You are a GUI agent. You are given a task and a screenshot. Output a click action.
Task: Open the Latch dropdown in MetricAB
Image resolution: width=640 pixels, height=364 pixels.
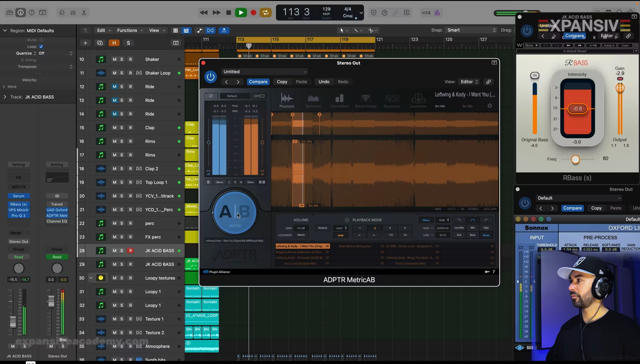pos(341,228)
